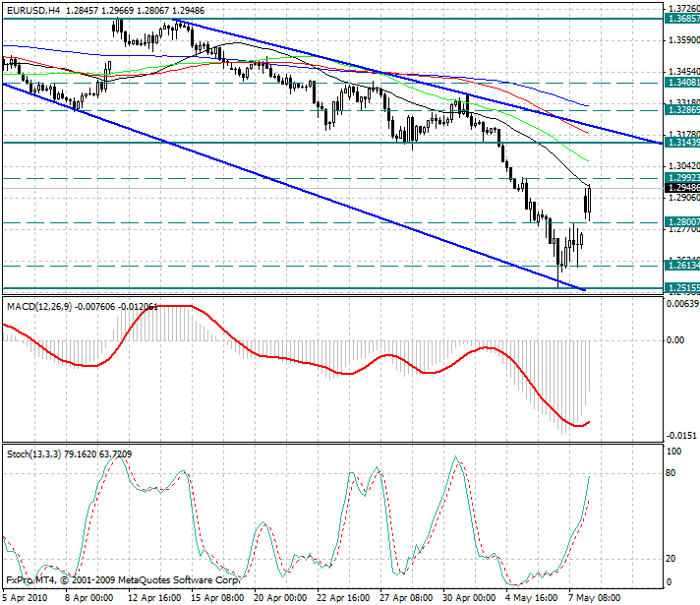Screen dimensions: 700x605
Task: Click the -0.0151 MACD scale value
Action: [x=681, y=435]
